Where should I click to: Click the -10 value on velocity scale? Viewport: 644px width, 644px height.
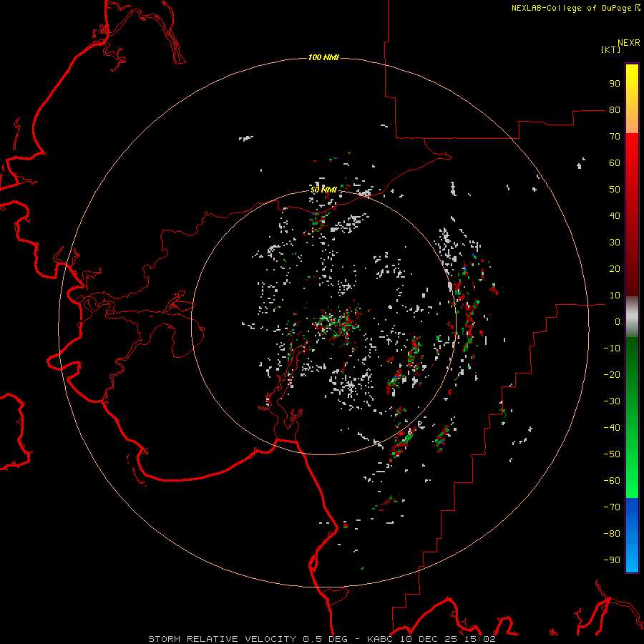[x=612, y=348]
